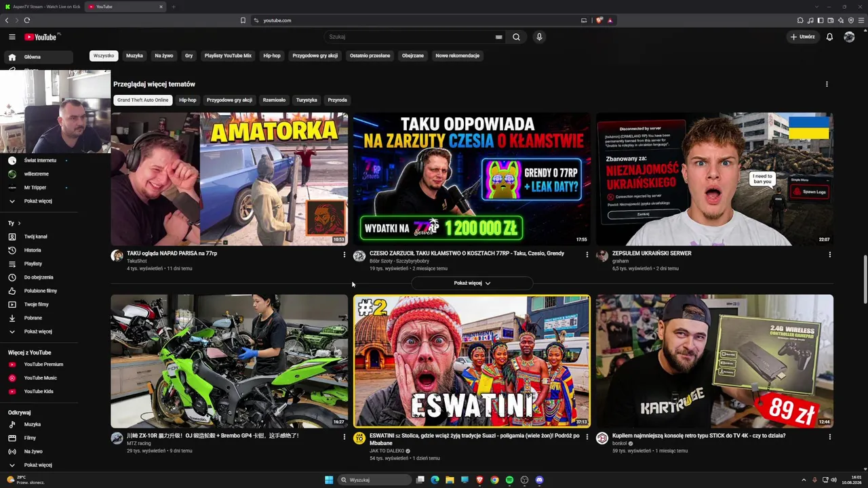Open the Główna home sidebar item
The image size is (868, 488).
(38, 58)
